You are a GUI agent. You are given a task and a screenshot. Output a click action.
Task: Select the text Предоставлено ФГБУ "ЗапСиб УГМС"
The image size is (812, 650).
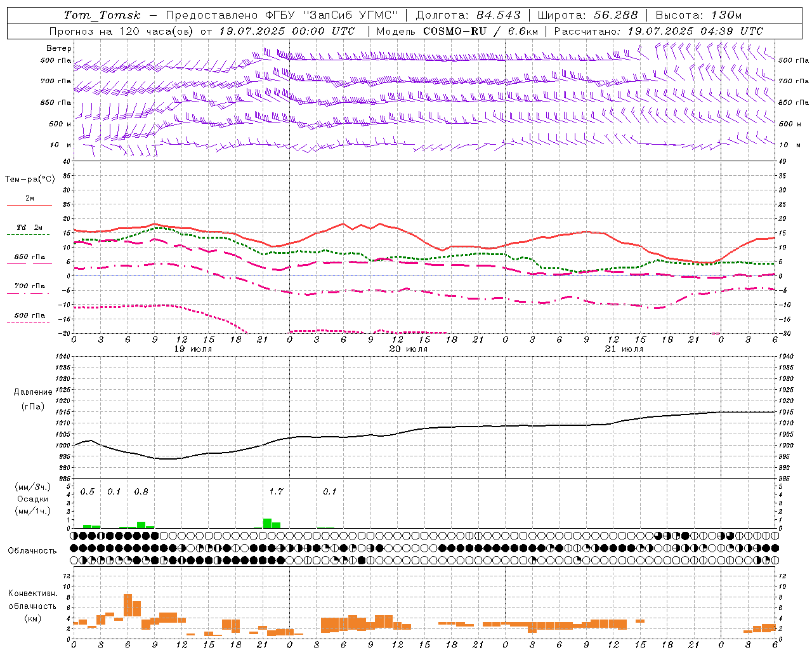pos(282,15)
